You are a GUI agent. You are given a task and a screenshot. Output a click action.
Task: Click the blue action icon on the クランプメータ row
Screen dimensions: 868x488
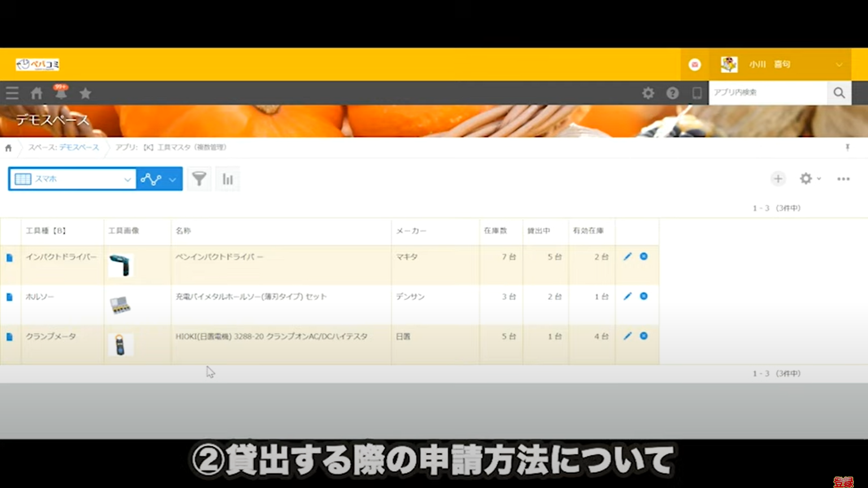pyautogui.click(x=644, y=335)
